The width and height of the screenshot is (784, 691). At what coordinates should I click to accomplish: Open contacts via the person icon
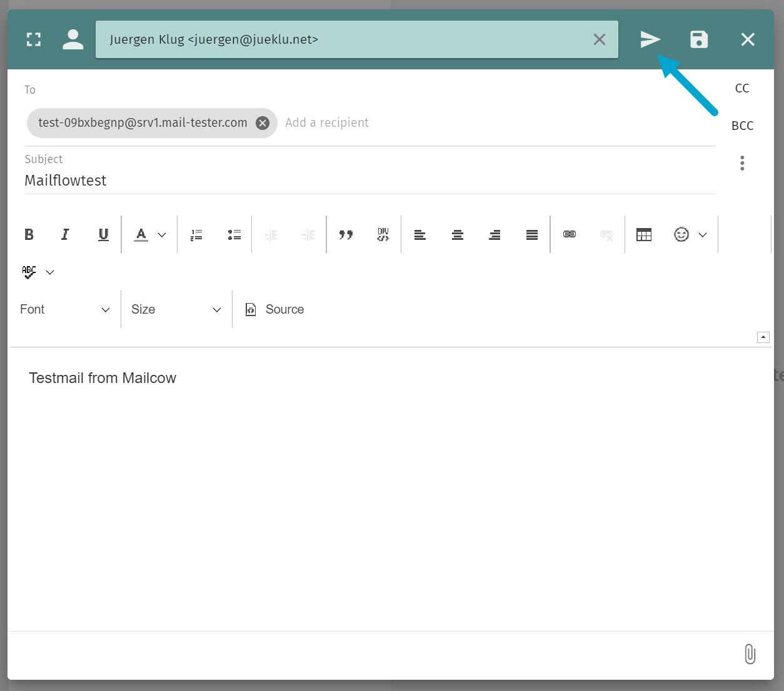(x=73, y=39)
